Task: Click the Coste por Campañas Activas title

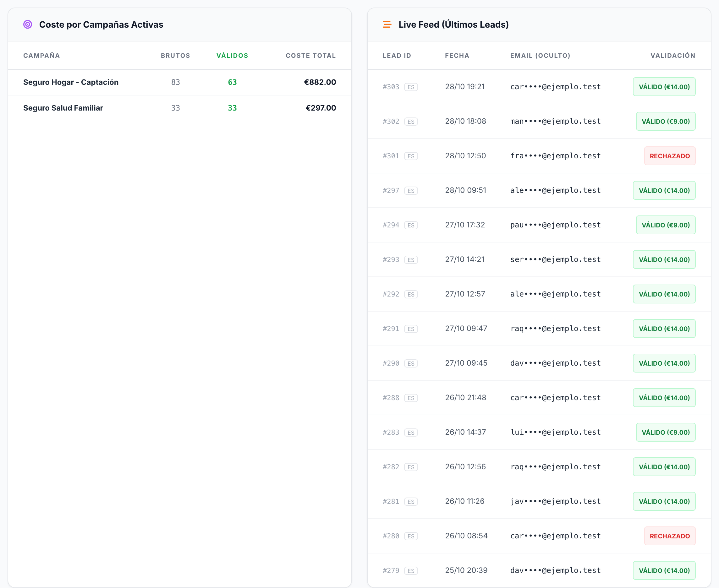Action: click(x=101, y=24)
